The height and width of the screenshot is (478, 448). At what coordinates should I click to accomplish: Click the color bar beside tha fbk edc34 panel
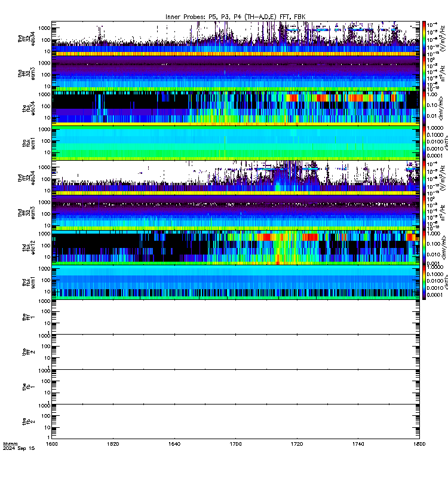424,108
